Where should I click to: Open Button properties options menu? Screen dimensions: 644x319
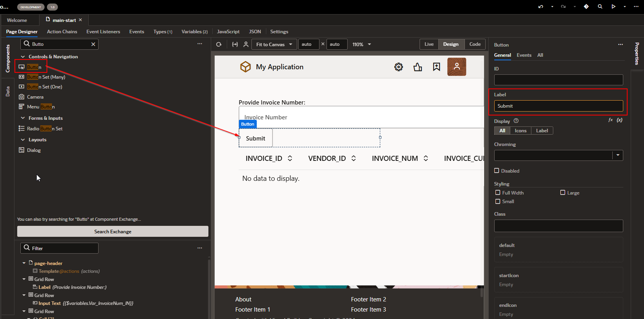click(621, 45)
